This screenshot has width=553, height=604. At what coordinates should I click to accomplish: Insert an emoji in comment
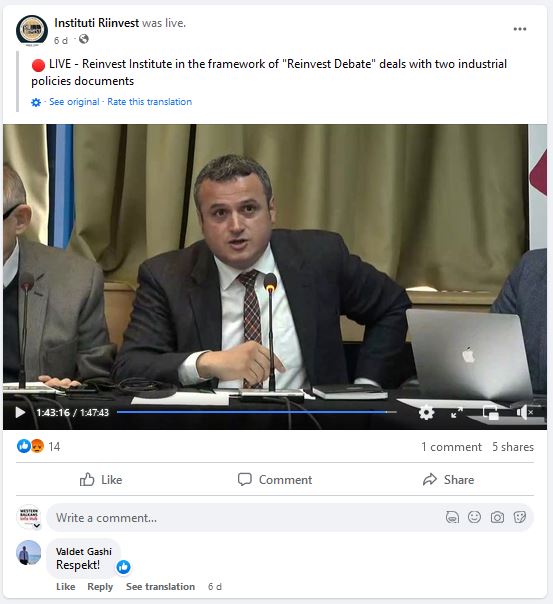tap(474, 517)
